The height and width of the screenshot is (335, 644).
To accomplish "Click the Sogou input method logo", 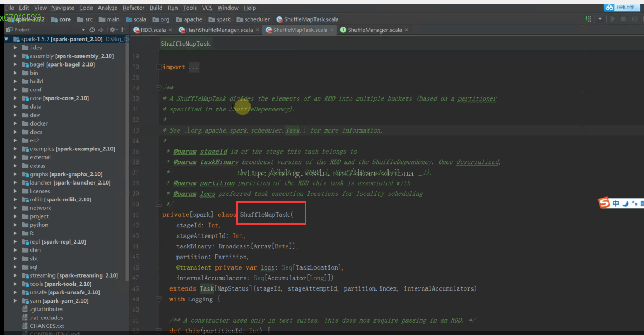I will [604, 203].
